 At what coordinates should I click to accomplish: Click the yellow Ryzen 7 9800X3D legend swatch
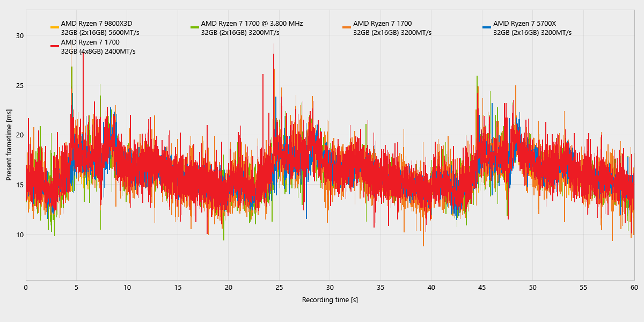pos(55,27)
